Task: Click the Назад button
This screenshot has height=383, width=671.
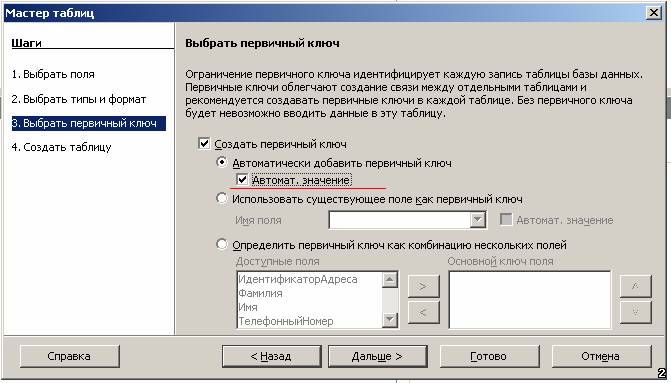Action: [271, 356]
